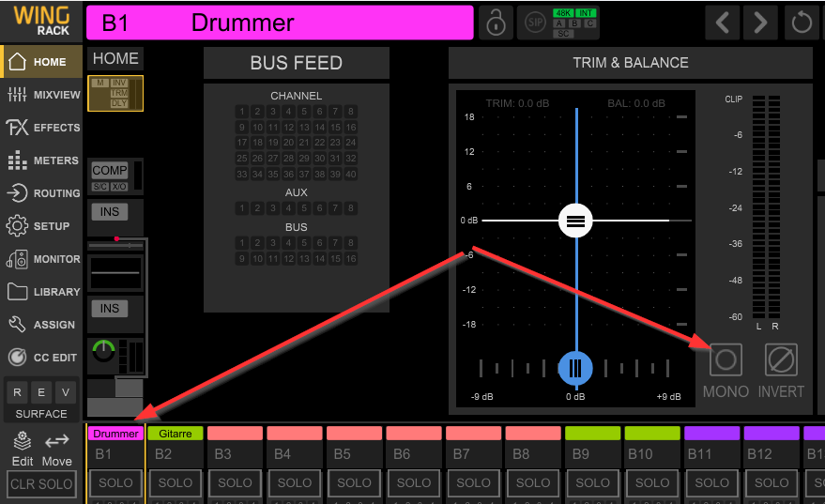Go to the next channel arrow
Screen dimensions: 825x504
tap(761, 23)
